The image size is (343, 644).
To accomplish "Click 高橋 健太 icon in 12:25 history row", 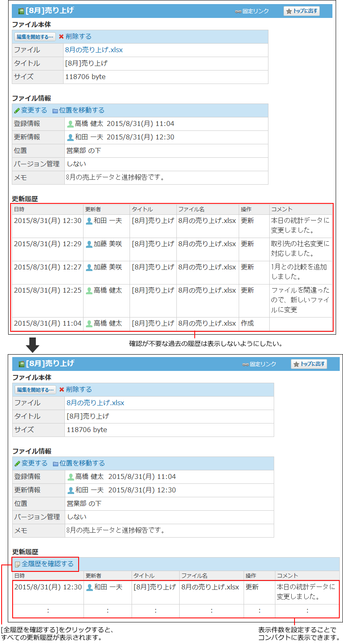I will pos(89,291).
